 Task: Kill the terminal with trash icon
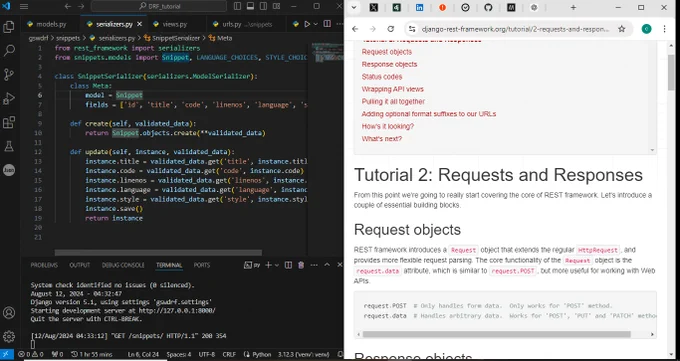(301, 265)
